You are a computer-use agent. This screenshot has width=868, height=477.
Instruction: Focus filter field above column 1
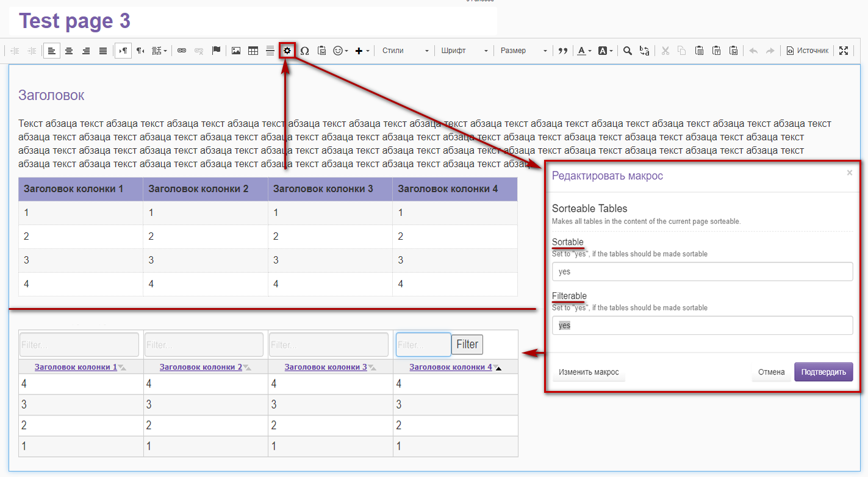tap(79, 345)
